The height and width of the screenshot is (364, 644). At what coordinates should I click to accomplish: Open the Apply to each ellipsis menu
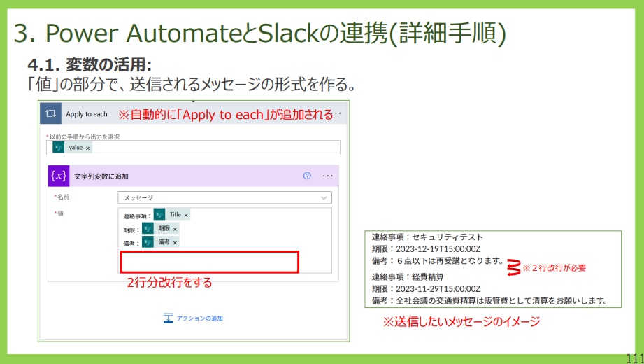[x=338, y=114]
